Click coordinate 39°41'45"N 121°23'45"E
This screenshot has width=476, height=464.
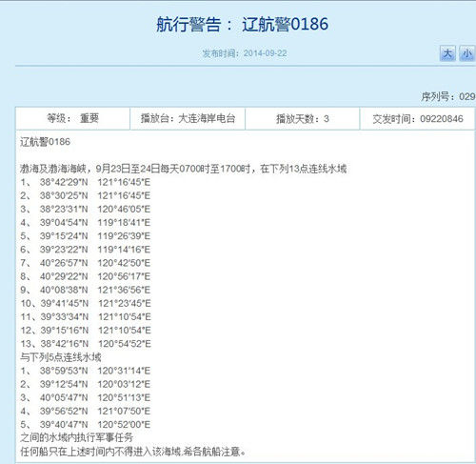coord(95,303)
